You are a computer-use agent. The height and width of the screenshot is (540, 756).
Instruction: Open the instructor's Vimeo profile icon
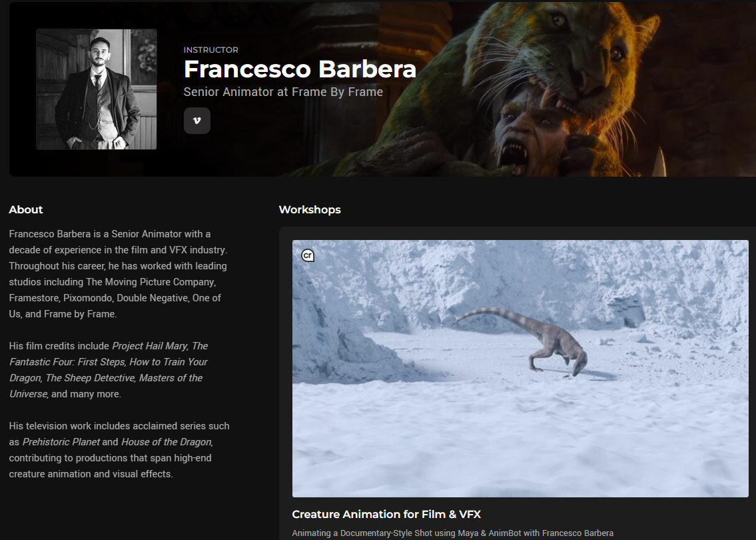coord(196,121)
